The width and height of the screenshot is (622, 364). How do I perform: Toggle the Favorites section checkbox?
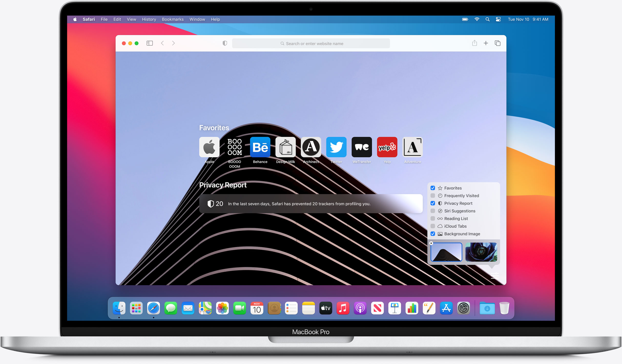(433, 188)
